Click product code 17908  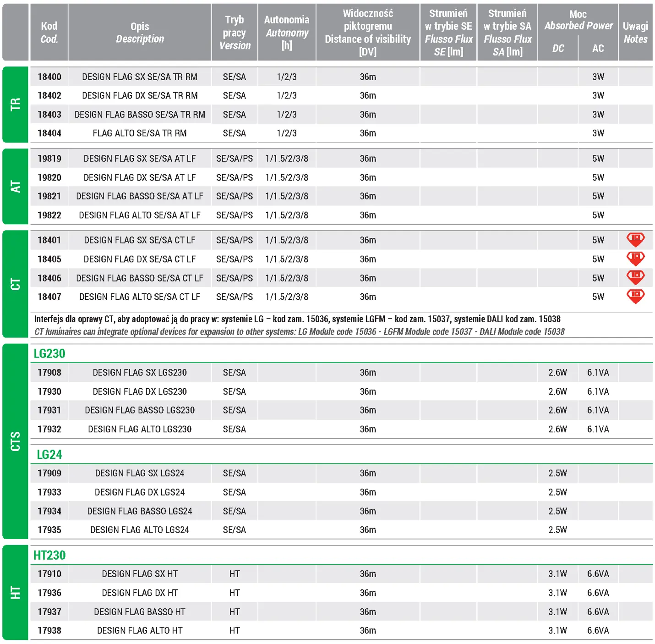[49, 373]
